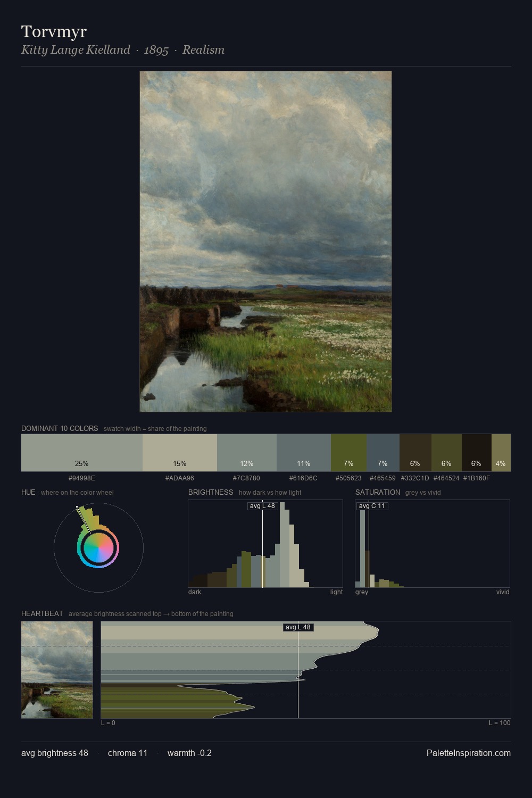Click the 'avg C 11' label
Screen dimensions: 532x798
click(x=372, y=506)
